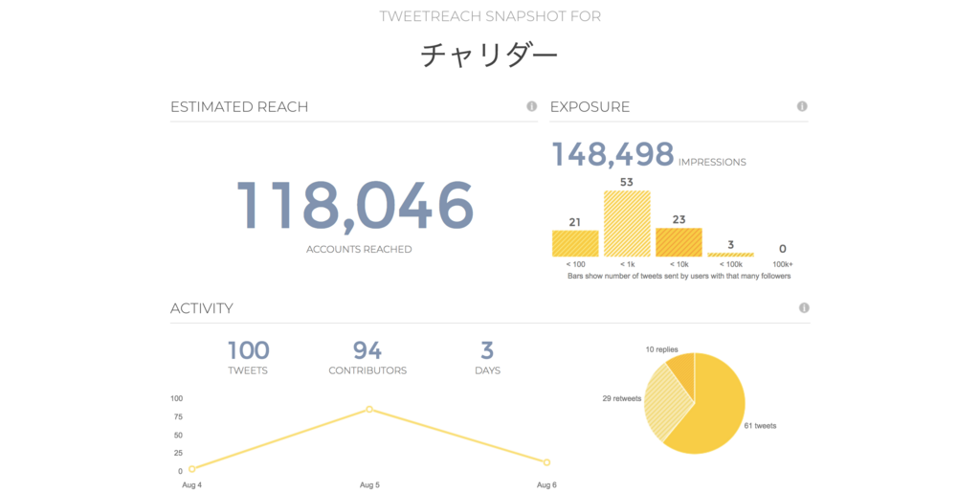The image size is (980, 493).
Task: Click the 75 value on activity y-axis
Action: point(178,416)
